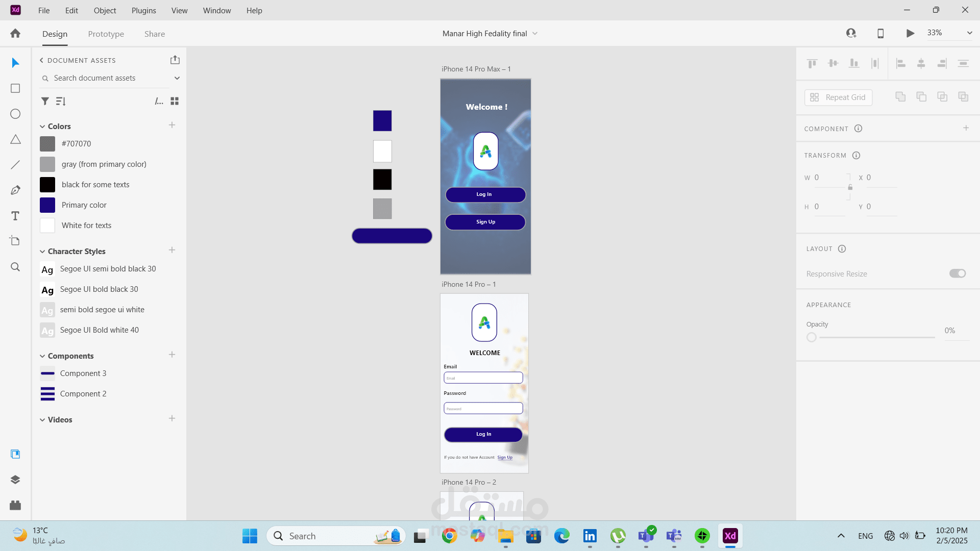Open the Plugins panel icon
Image resolution: width=980 pixels, height=551 pixels.
tap(15, 505)
